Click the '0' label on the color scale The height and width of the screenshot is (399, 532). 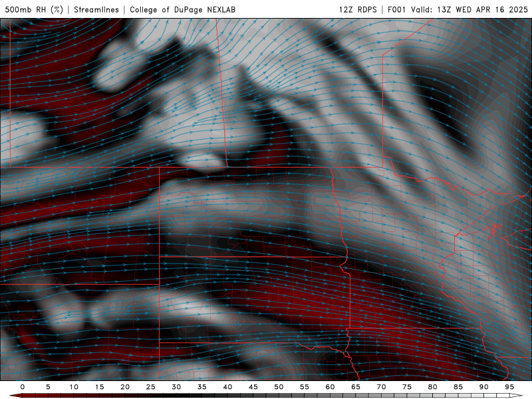click(x=23, y=387)
